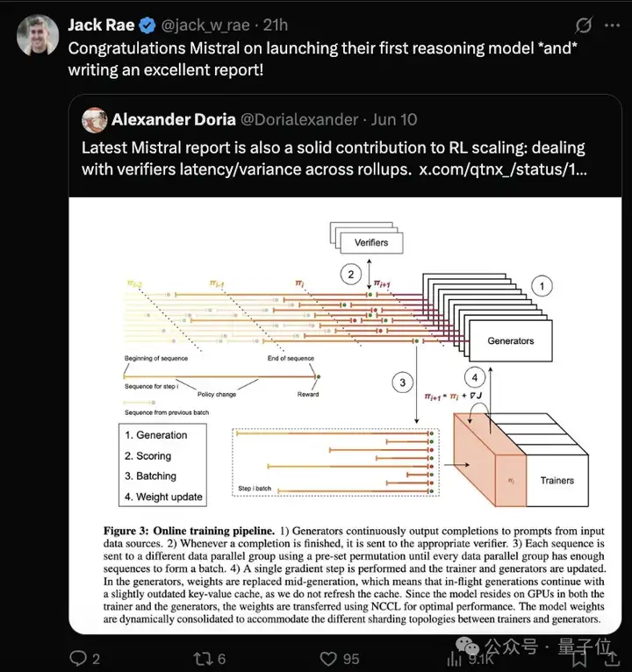Viewport: 632px width, 672px height.
Task: Bookmark this tweet
Action: [579, 659]
